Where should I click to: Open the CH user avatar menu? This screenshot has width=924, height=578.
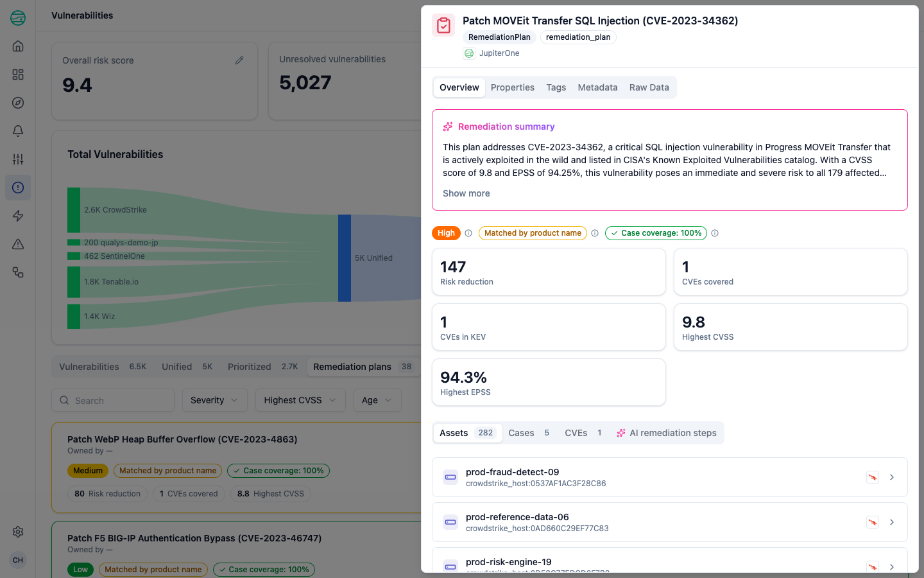pyautogui.click(x=18, y=560)
